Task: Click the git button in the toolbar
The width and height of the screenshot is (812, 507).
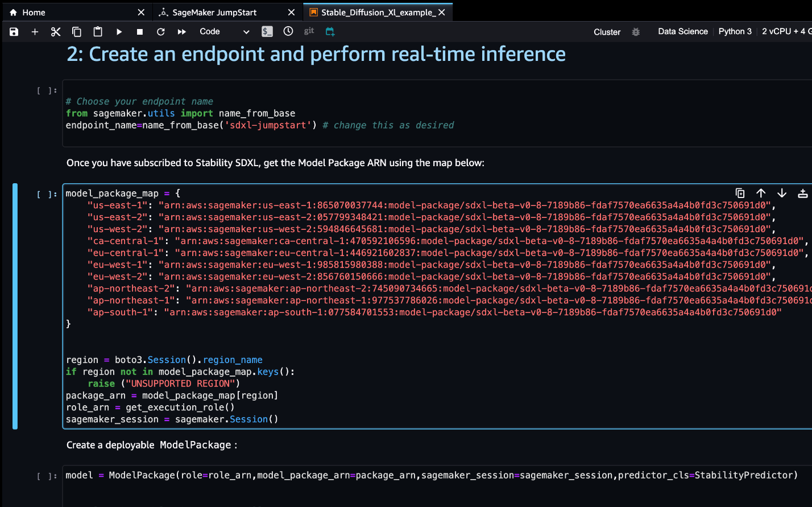Action: 309,31
